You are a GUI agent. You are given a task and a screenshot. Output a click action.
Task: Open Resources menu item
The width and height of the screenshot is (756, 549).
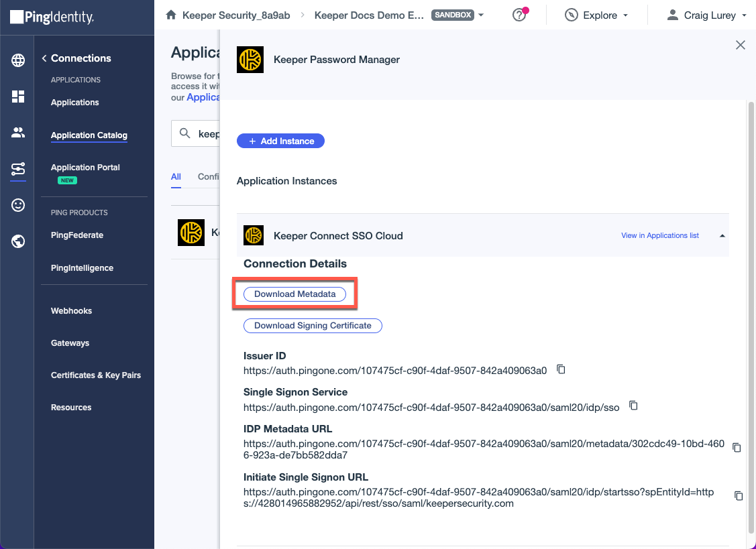pos(71,408)
